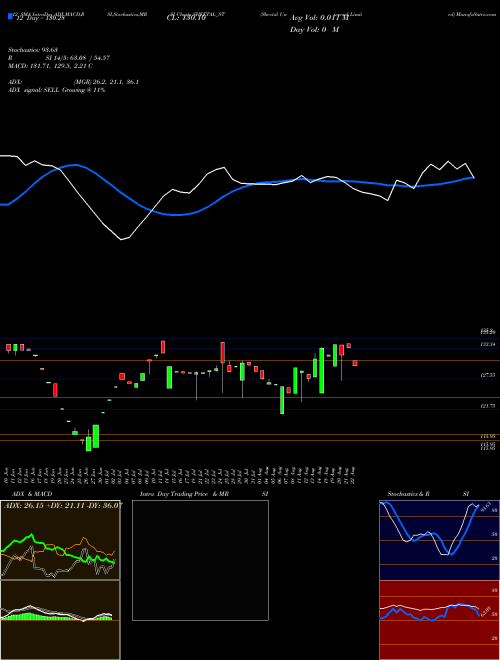Click the 127.55 price axis label

pyautogui.click(x=488, y=375)
